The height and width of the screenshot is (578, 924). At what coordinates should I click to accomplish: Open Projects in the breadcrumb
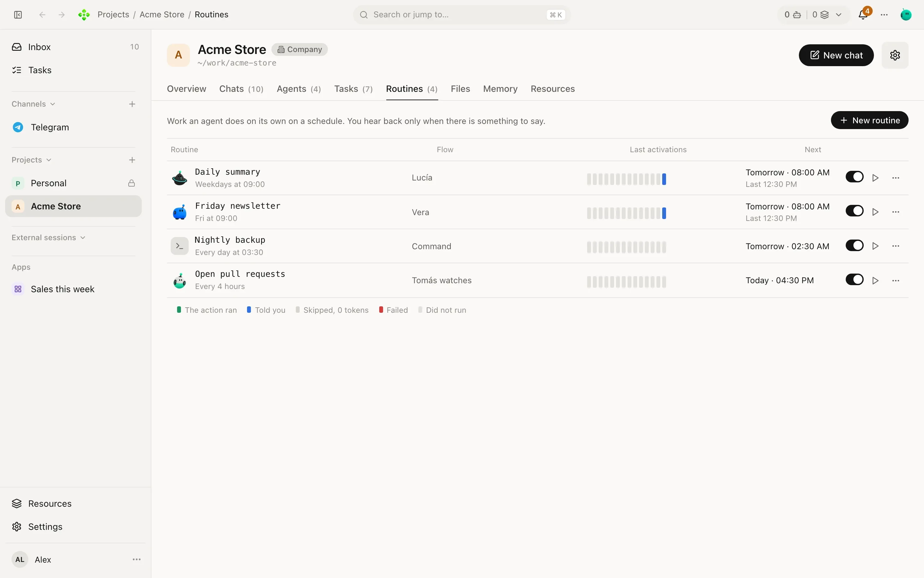pos(113,14)
